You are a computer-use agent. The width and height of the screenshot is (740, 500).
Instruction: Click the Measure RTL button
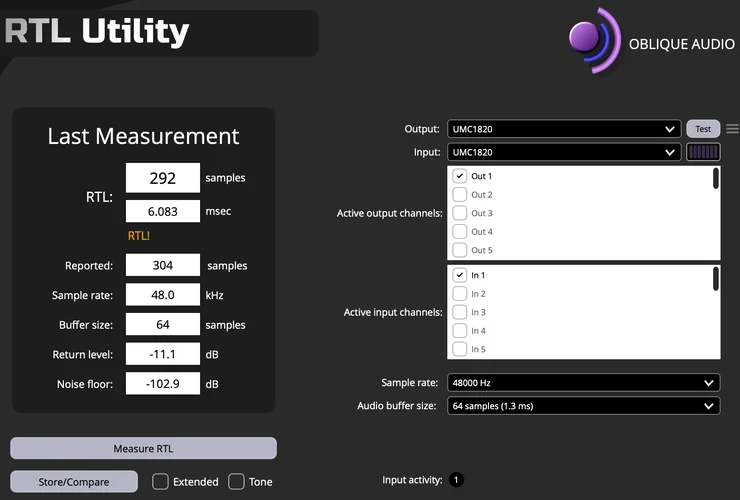pyautogui.click(x=143, y=448)
